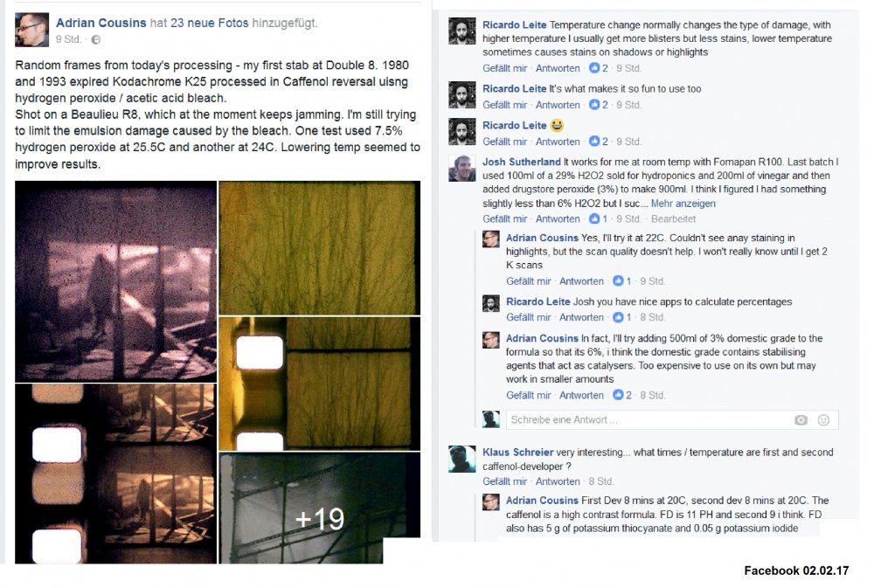Click Klaus Schreier's profile avatar
The height and width of the screenshot is (588, 874).
462,459
